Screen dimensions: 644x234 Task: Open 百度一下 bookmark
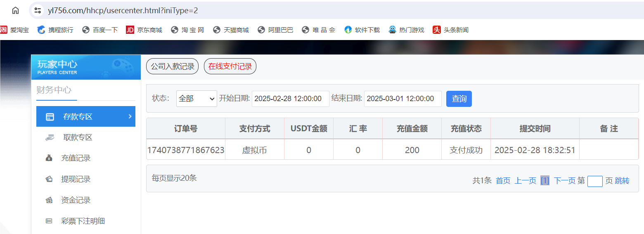coord(100,30)
